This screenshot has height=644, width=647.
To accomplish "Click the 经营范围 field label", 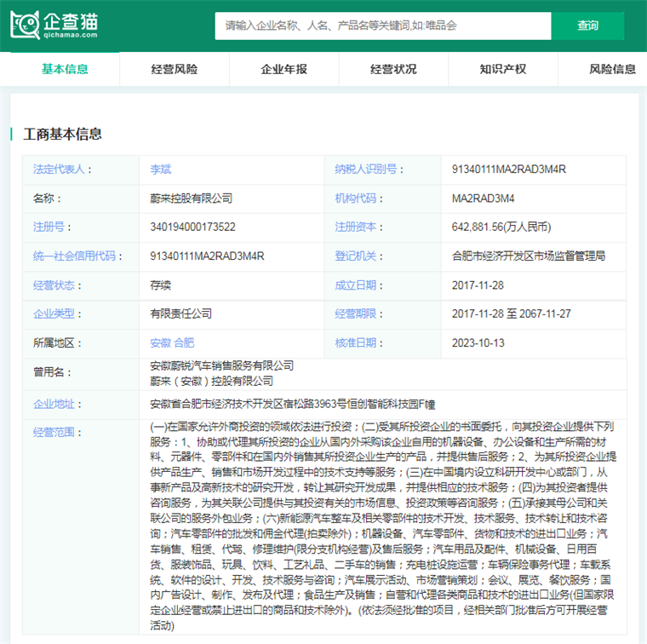I will coord(54,432).
